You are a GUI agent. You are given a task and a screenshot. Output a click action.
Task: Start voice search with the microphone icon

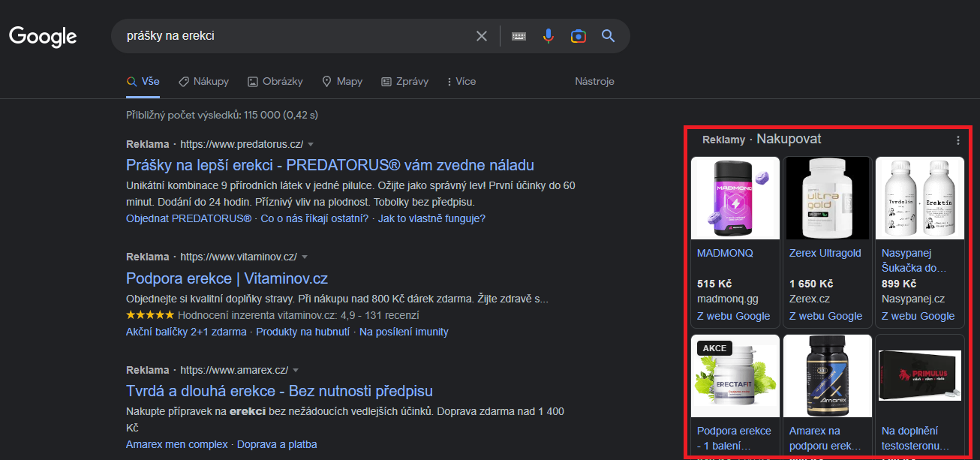click(549, 36)
